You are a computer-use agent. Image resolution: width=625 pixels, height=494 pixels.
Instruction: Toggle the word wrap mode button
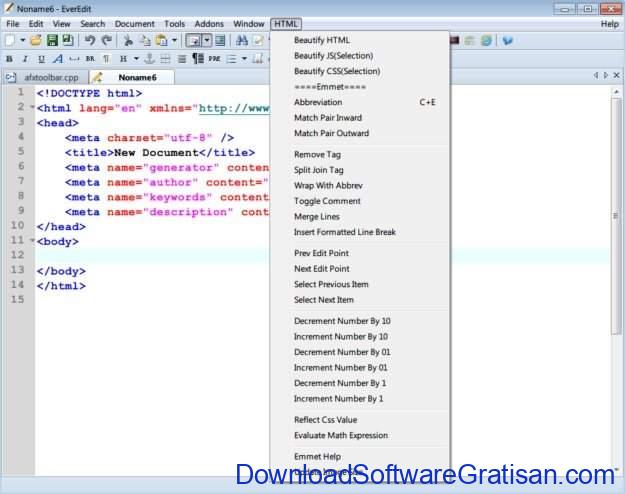[194, 40]
